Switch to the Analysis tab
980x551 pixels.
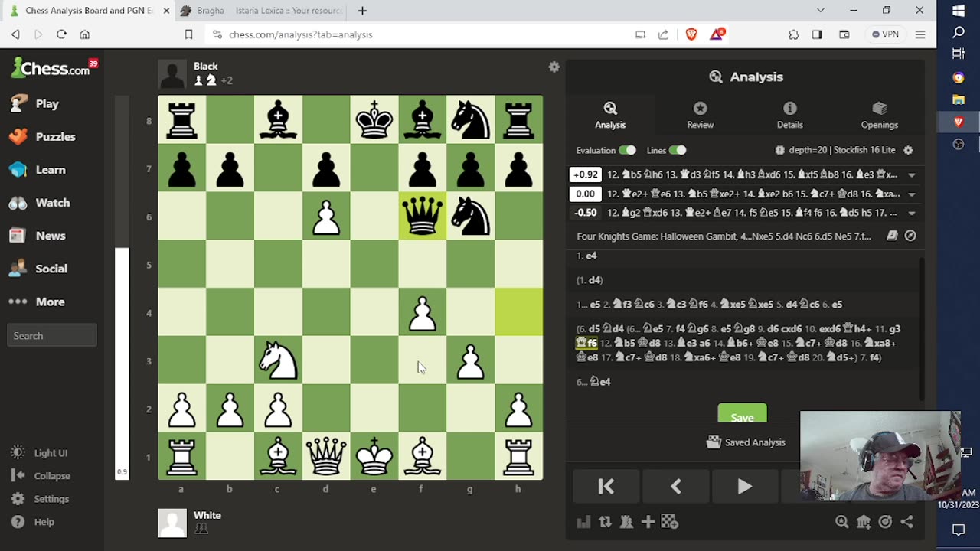pos(610,115)
